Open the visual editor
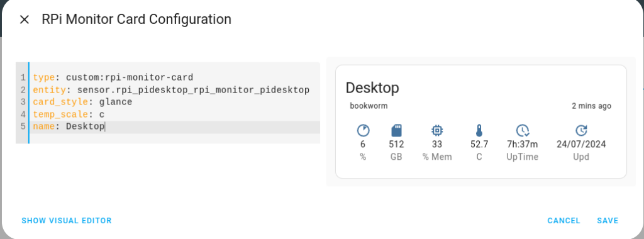The height and width of the screenshot is (239, 644). pos(67,221)
